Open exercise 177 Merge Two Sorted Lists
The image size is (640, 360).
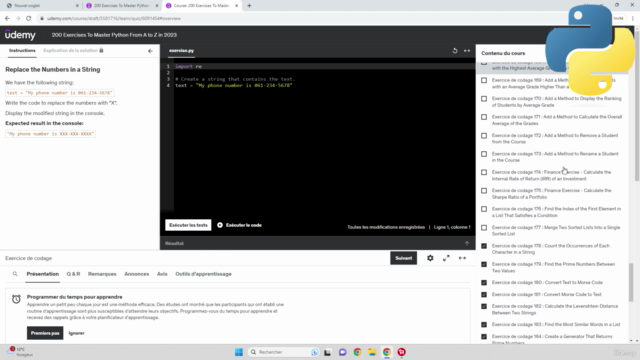pos(556,231)
